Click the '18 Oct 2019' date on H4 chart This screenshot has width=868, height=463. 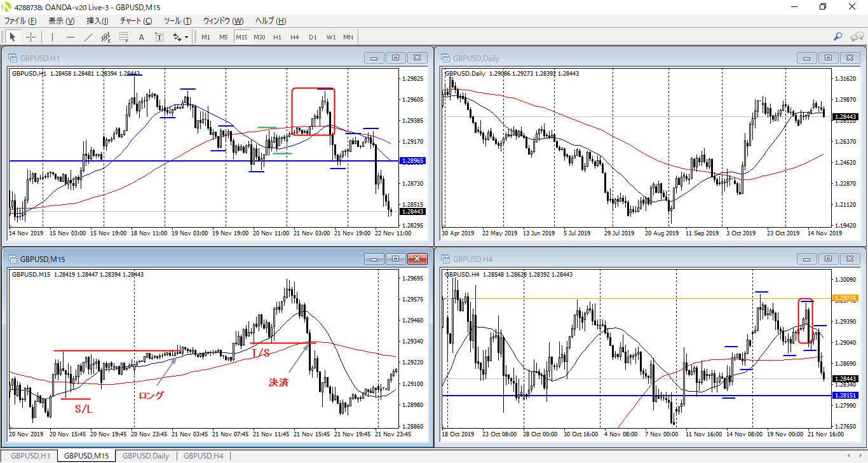pos(458,434)
